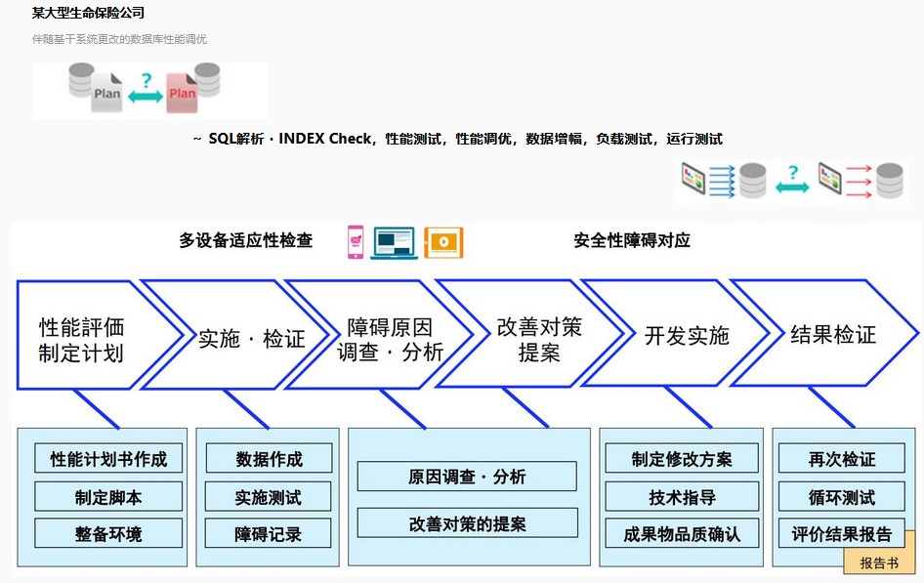This screenshot has height=583, width=924.
Task: Click the 实施测试 box
Action: (269, 497)
